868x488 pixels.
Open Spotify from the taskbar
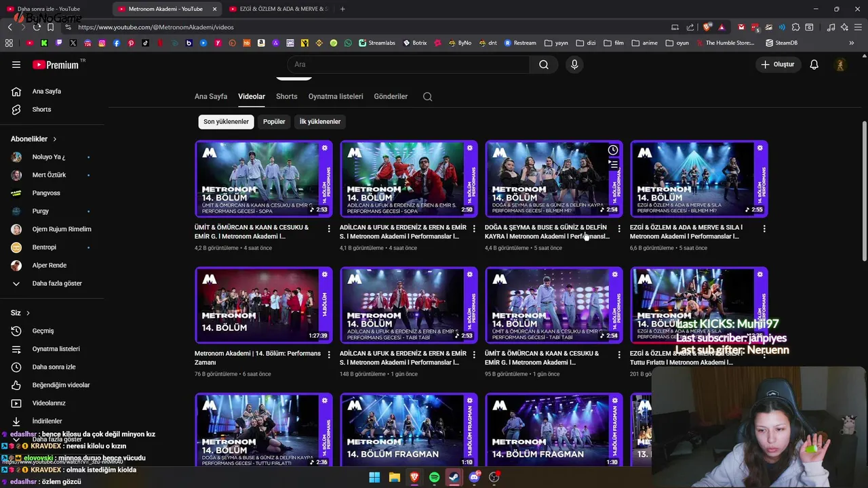pos(434,477)
